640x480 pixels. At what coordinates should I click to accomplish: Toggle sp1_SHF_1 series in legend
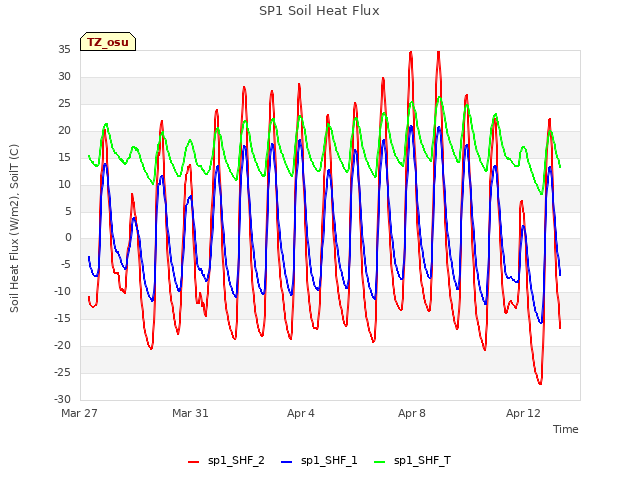(x=319, y=460)
